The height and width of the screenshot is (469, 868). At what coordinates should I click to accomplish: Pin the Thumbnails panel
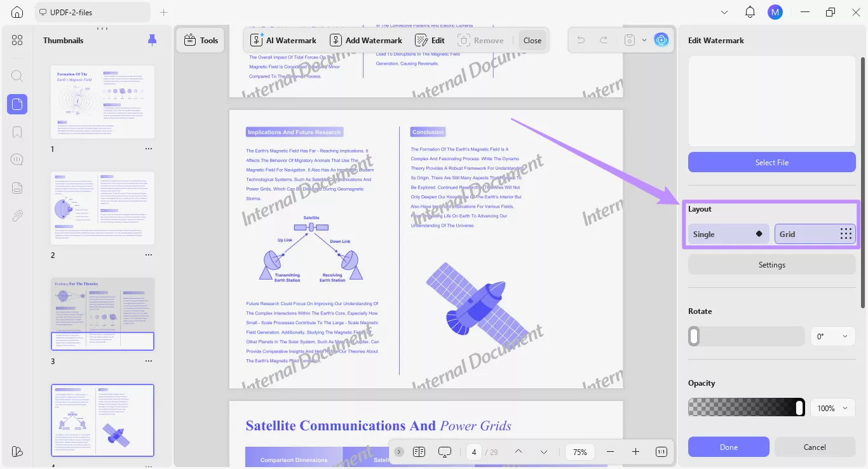[152, 39]
